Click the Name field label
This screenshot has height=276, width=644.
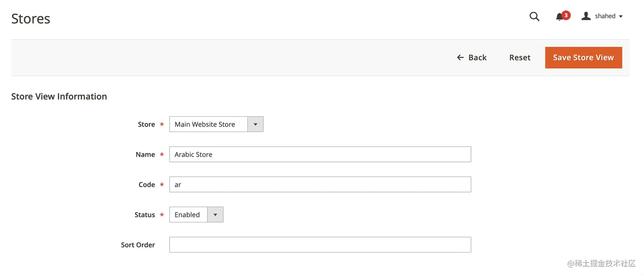(x=145, y=154)
